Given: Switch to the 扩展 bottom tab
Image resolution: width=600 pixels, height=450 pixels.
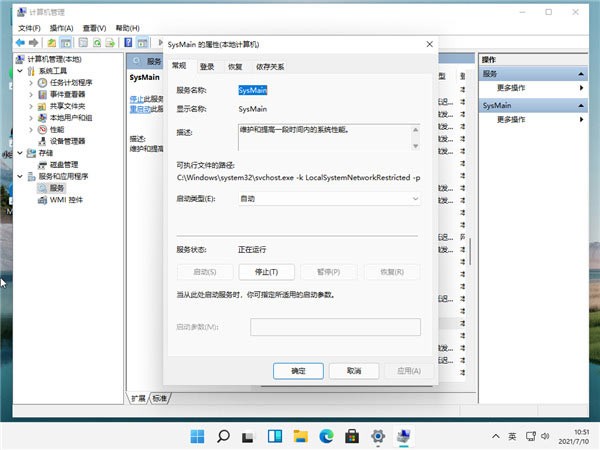Looking at the screenshot, I should pyautogui.click(x=138, y=398).
